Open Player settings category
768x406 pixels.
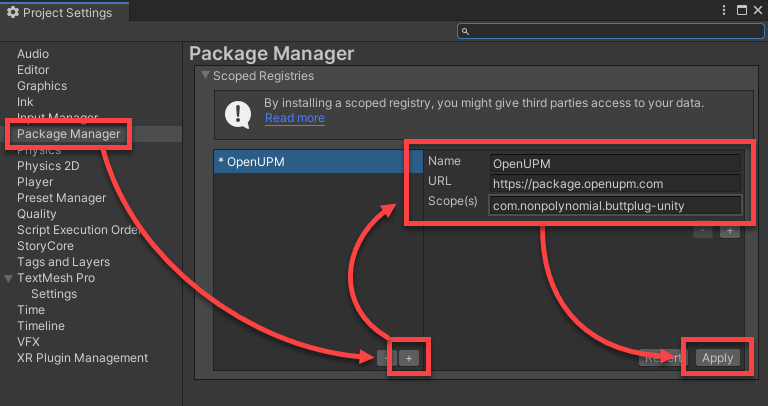coord(35,182)
